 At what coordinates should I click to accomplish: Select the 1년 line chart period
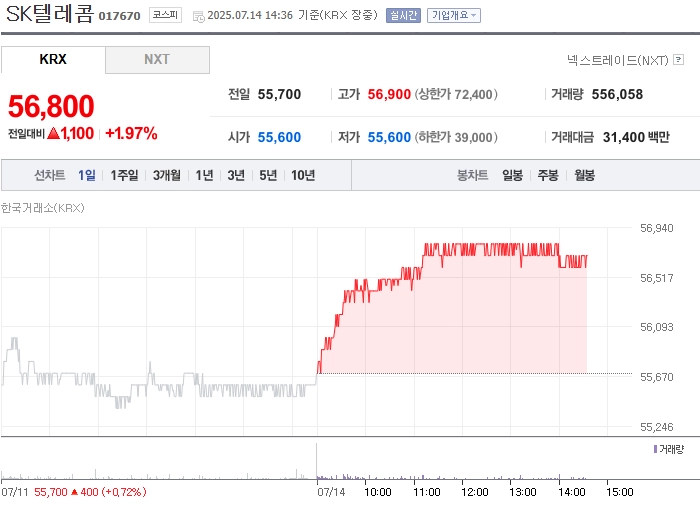(x=204, y=175)
